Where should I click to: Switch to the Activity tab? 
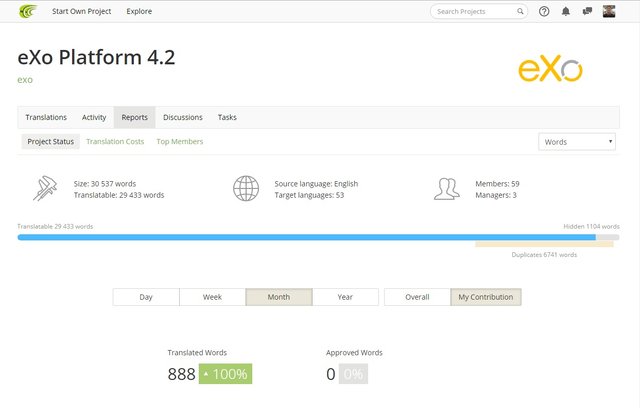tap(94, 118)
